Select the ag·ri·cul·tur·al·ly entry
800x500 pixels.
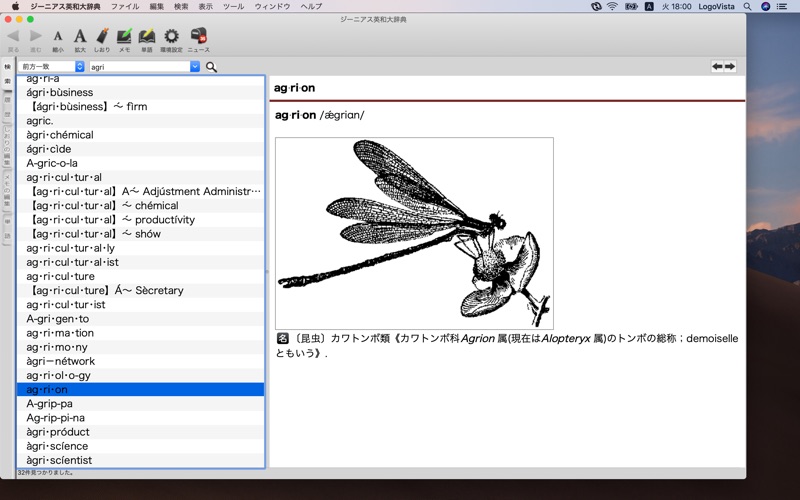(x=140, y=248)
